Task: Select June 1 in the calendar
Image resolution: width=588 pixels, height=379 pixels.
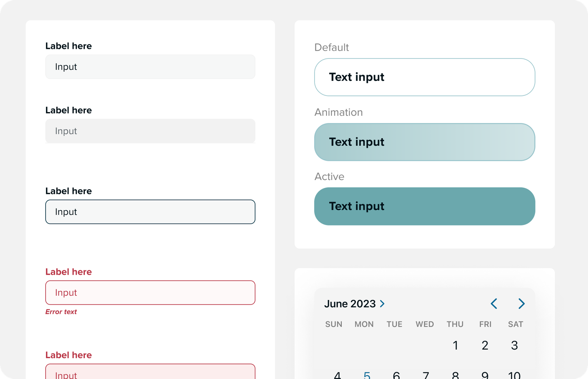Action: 455,345
